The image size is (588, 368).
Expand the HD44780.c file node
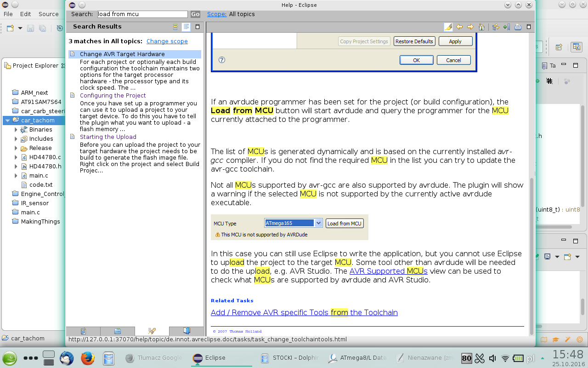[x=16, y=157]
